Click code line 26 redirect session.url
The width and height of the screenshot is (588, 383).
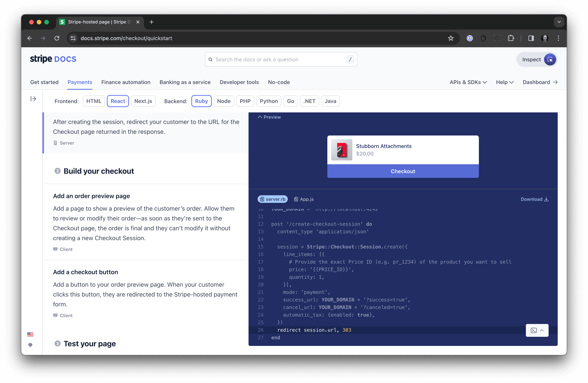(403, 330)
